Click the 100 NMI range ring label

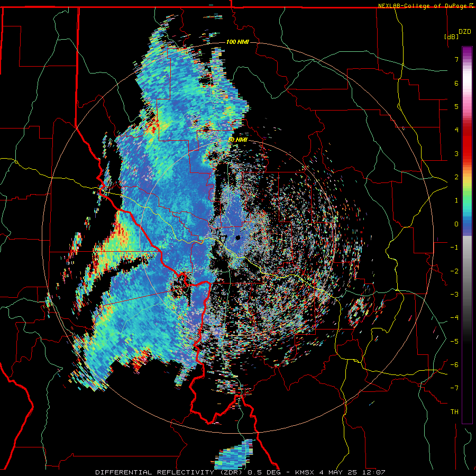237,42
